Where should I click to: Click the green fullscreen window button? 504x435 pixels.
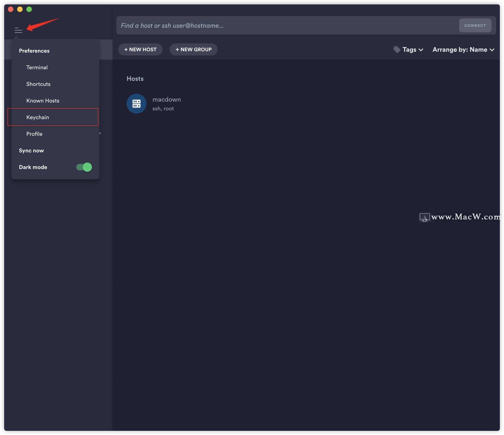click(x=29, y=9)
